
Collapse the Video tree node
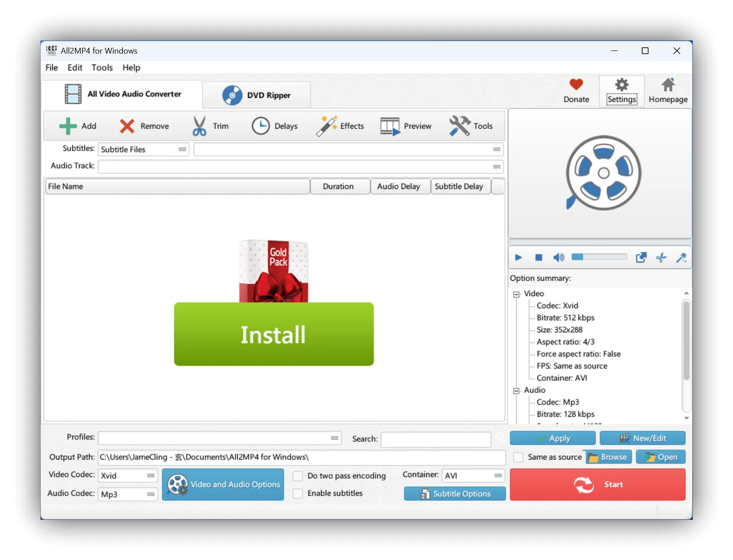pos(516,294)
